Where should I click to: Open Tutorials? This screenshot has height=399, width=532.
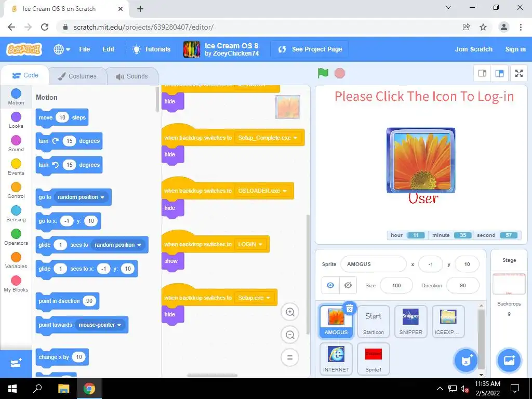pyautogui.click(x=151, y=49)
